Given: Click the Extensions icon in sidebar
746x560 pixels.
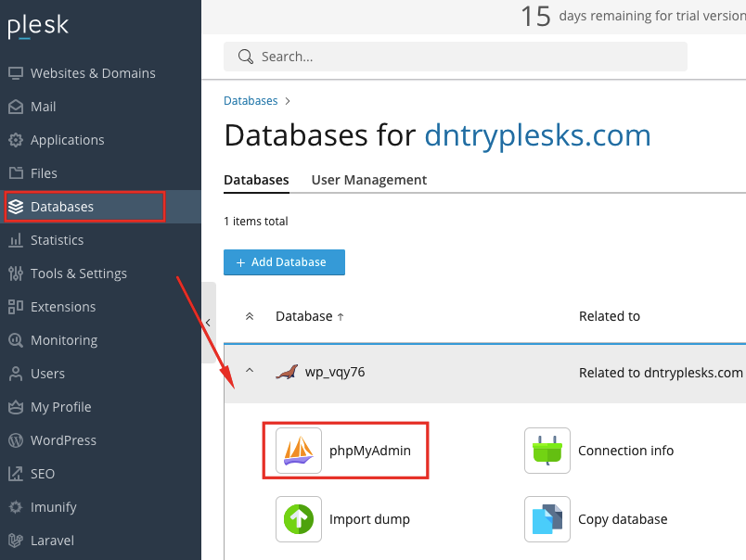Looking at the screenshot, I should [x=16, y=307].
